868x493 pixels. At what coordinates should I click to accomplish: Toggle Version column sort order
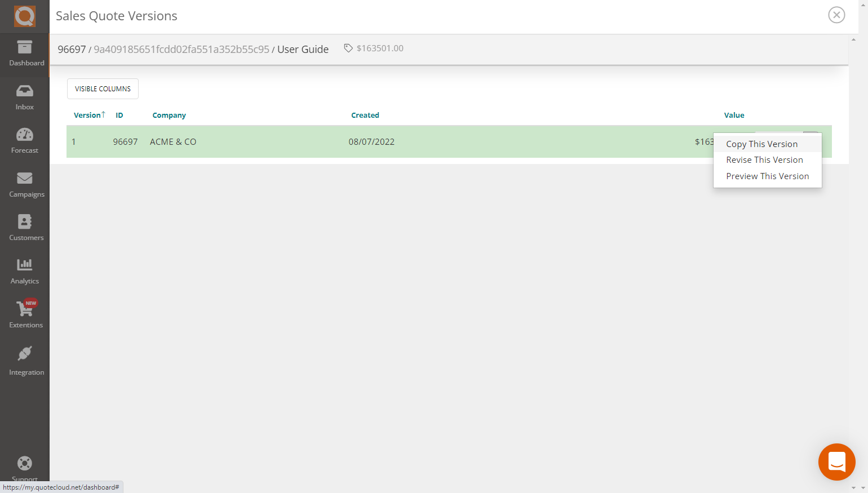pyautogui.click(x=87, y=115)
